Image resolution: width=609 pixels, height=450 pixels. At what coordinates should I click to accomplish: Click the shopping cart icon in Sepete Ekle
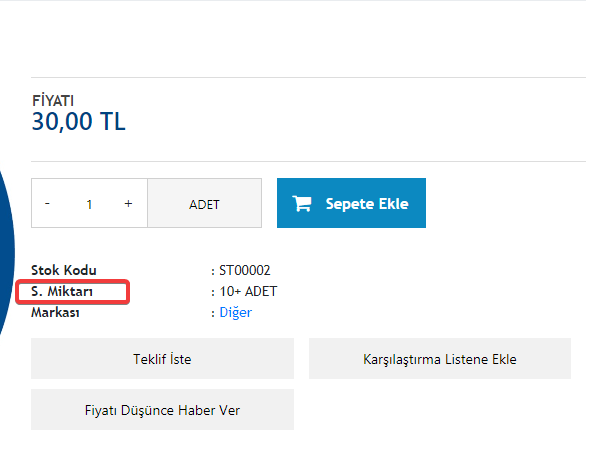pyautogui.click(x=302, y=204)
